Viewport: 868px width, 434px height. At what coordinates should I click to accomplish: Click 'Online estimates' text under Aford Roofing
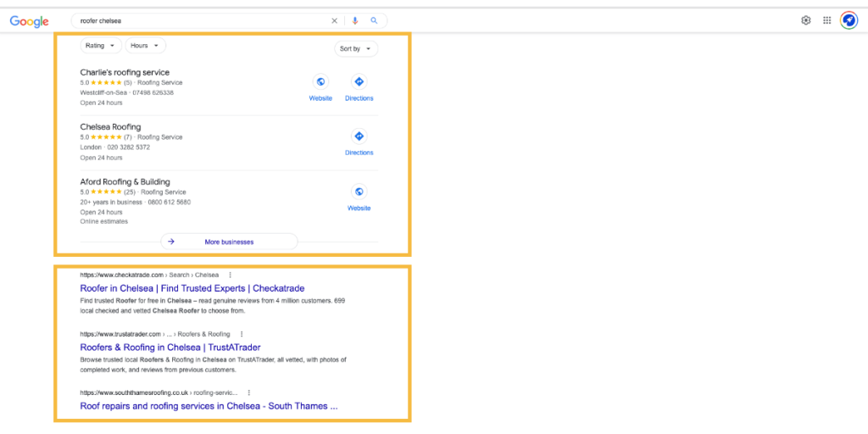(104, 221)
